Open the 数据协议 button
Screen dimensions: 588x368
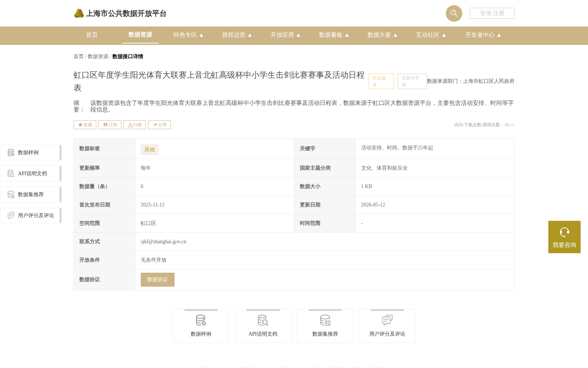158,280
